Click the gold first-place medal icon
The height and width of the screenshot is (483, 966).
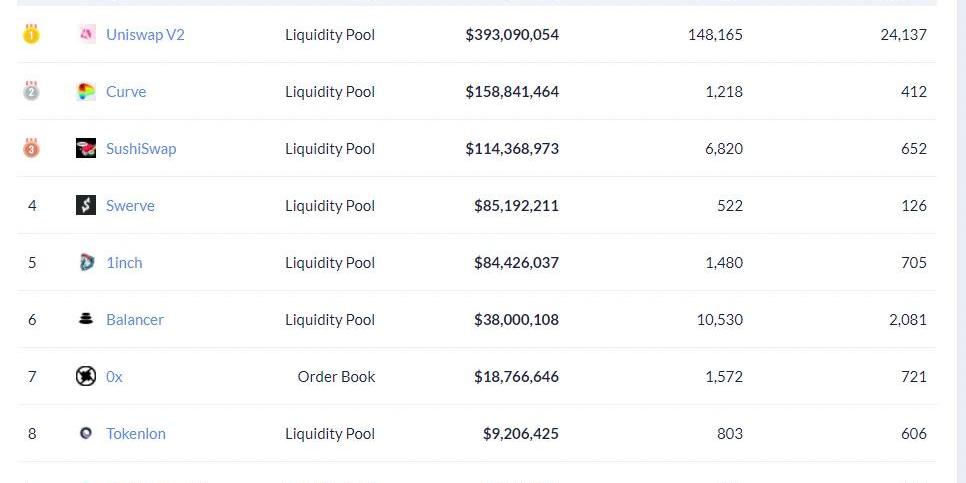(x=31, y=35)
